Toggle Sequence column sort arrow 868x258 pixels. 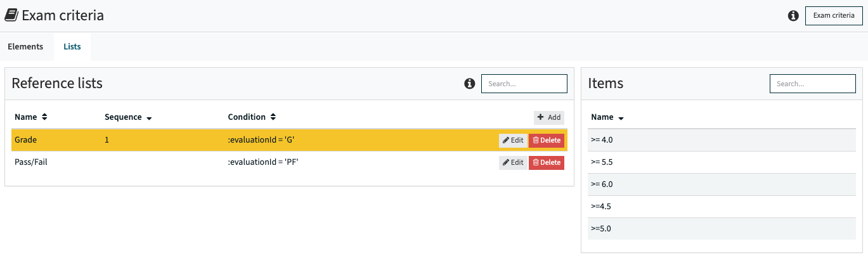click(148, 118)
